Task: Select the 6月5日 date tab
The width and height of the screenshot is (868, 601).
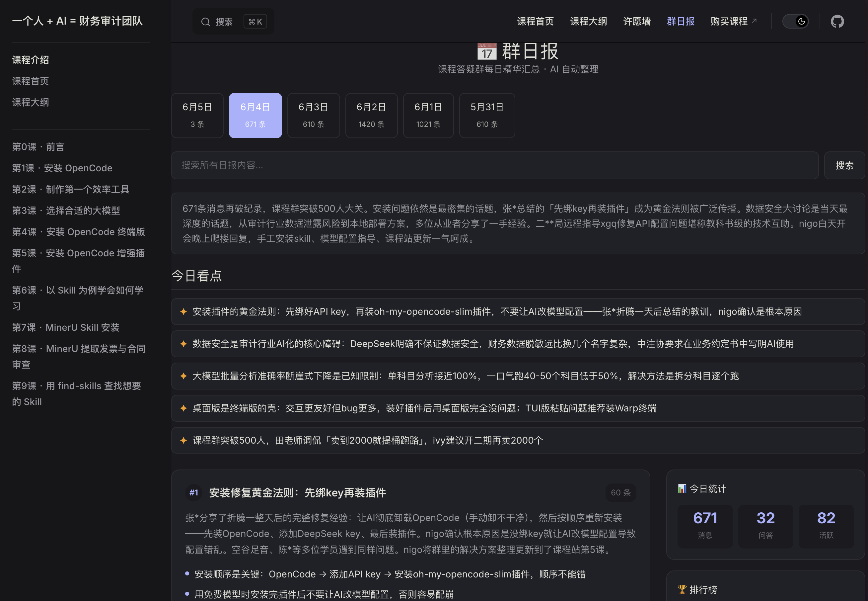Action: click(x=197, y=115)
